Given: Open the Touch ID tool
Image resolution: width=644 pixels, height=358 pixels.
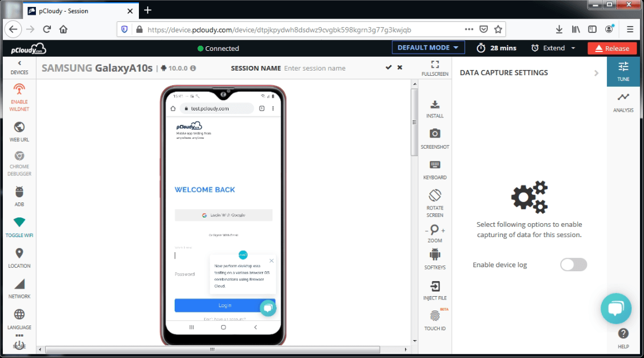Looking at the screenshot, I should (435, 320).
